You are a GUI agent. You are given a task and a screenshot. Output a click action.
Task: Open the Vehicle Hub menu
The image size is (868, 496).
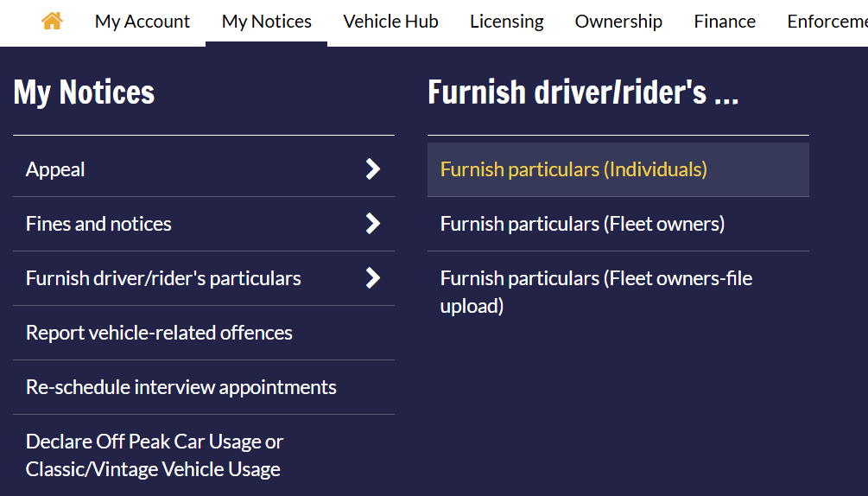(391, 22)
